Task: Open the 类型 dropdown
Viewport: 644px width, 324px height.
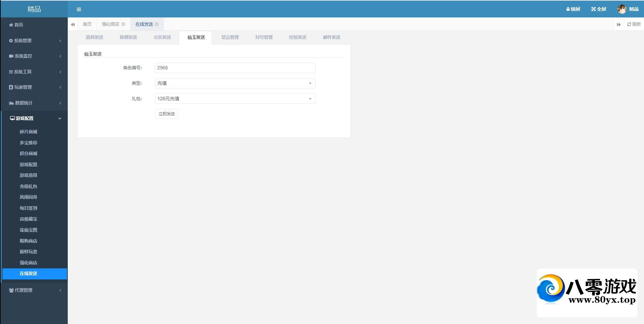Action: pos(235,83)
